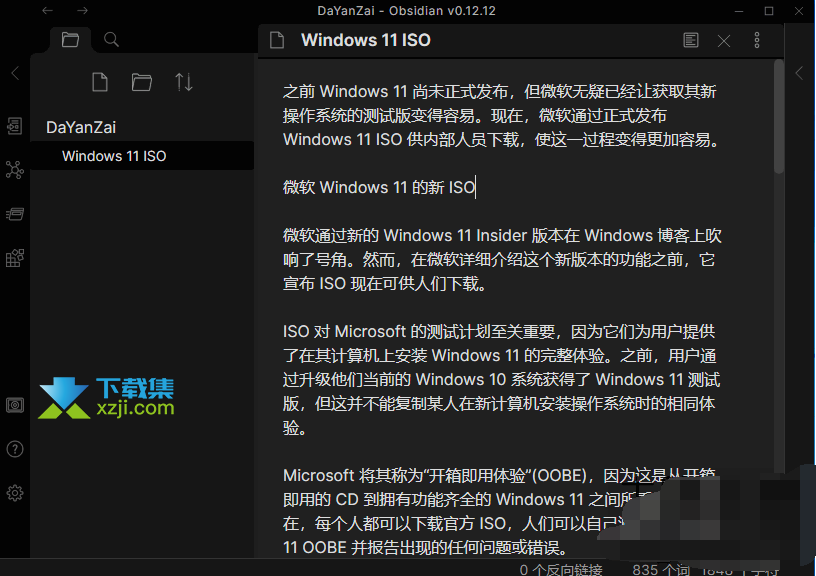Select the DaYanZai vault title

[81, 127]
